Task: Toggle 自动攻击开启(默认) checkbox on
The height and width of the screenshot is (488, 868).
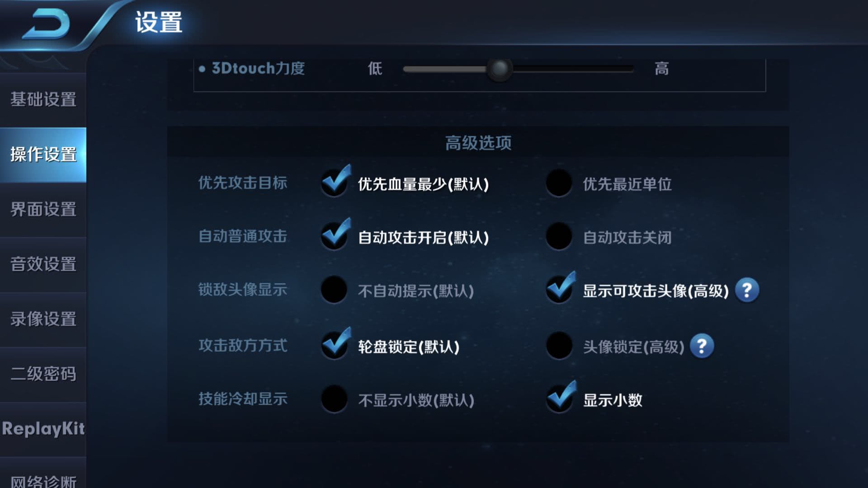Action: 331,237
